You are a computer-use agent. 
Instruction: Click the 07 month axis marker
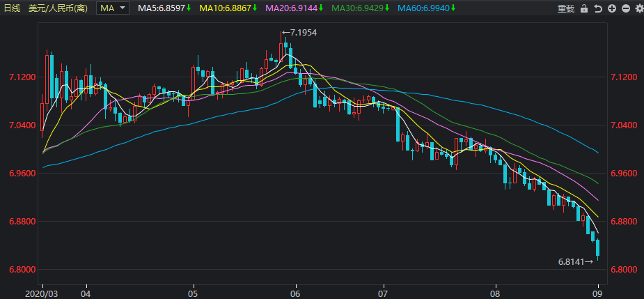click(383, 295)
